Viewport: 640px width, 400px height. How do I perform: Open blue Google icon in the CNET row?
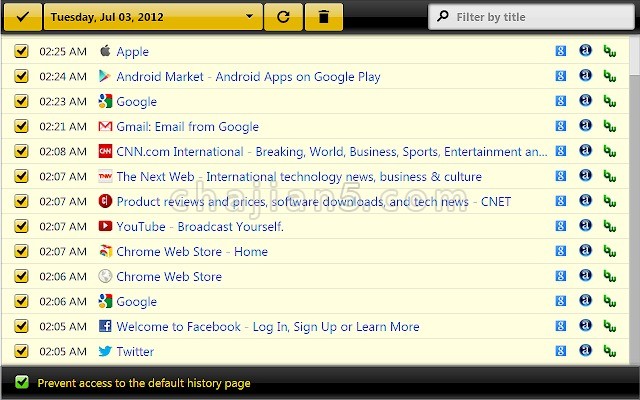[x=561, y=201]
